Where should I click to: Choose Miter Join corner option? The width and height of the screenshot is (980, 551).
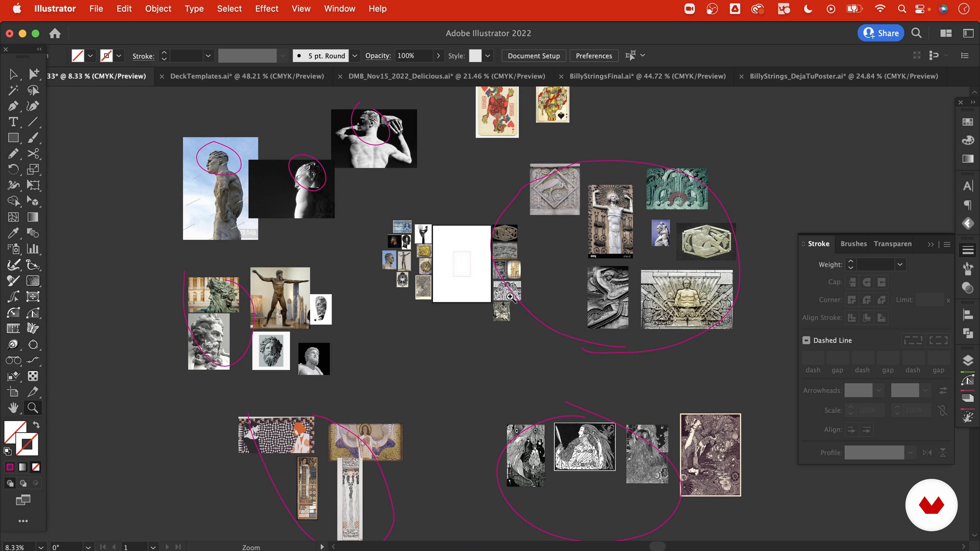pos(852,300)
